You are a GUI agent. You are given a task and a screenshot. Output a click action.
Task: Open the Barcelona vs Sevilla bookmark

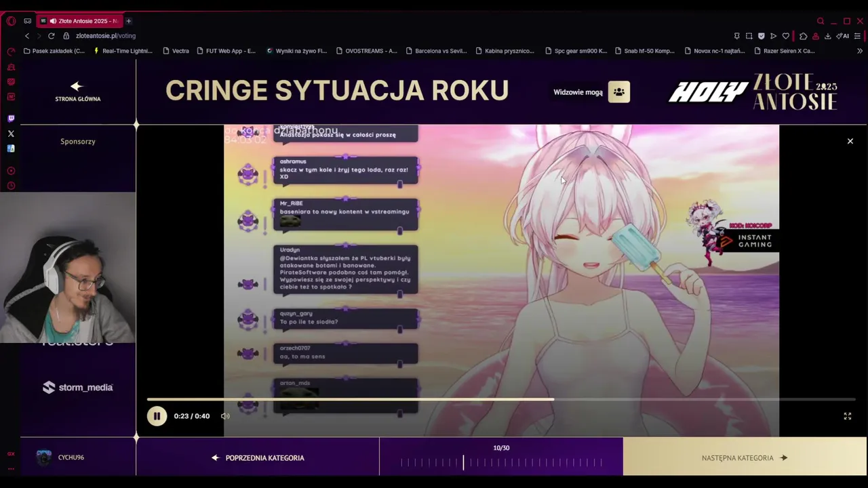pos(436,51)
